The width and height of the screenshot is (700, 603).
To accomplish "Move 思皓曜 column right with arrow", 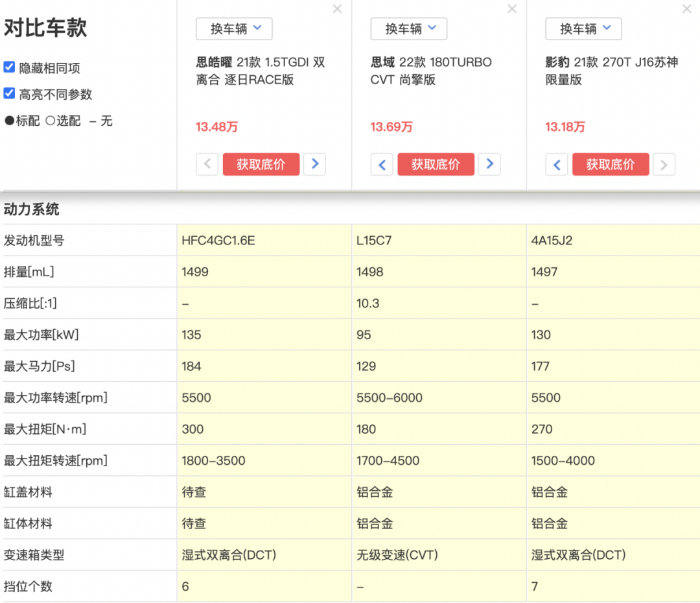I will point(315,165).
